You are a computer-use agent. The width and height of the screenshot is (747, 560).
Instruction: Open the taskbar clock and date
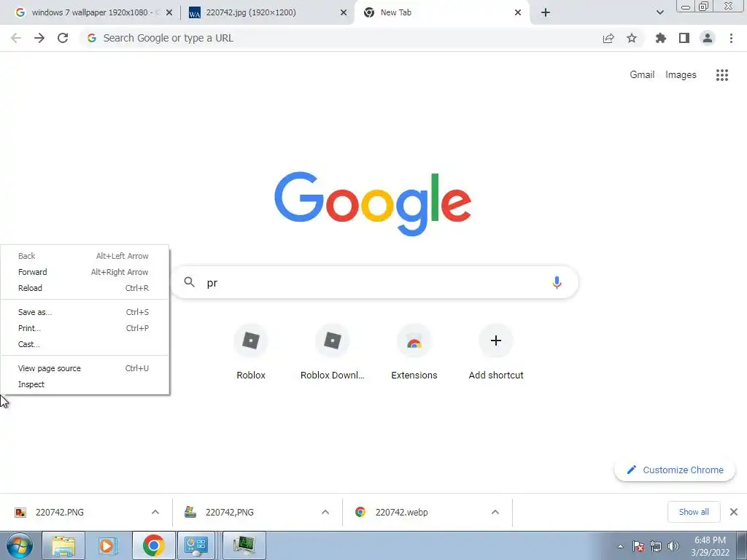pyautogui.click(x=710, y=546)
